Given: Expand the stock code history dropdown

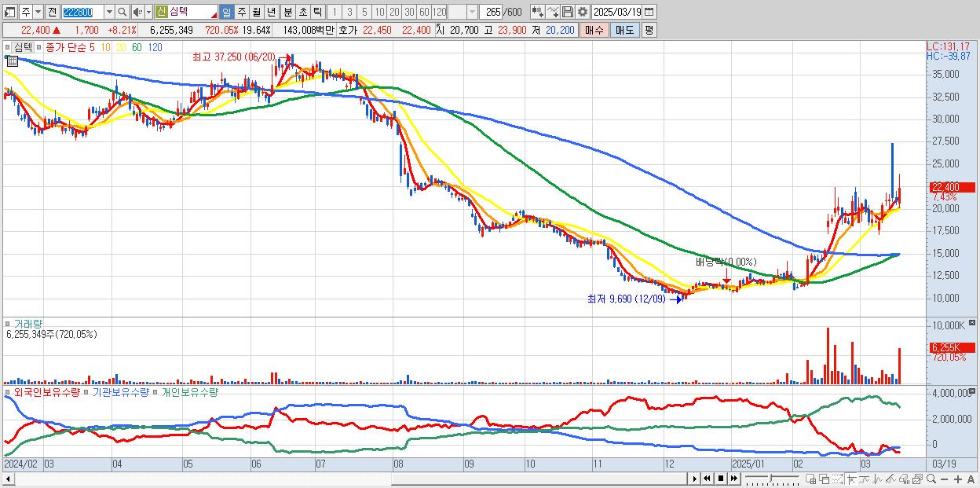Looking at the screenshot, I should [109, 12].
